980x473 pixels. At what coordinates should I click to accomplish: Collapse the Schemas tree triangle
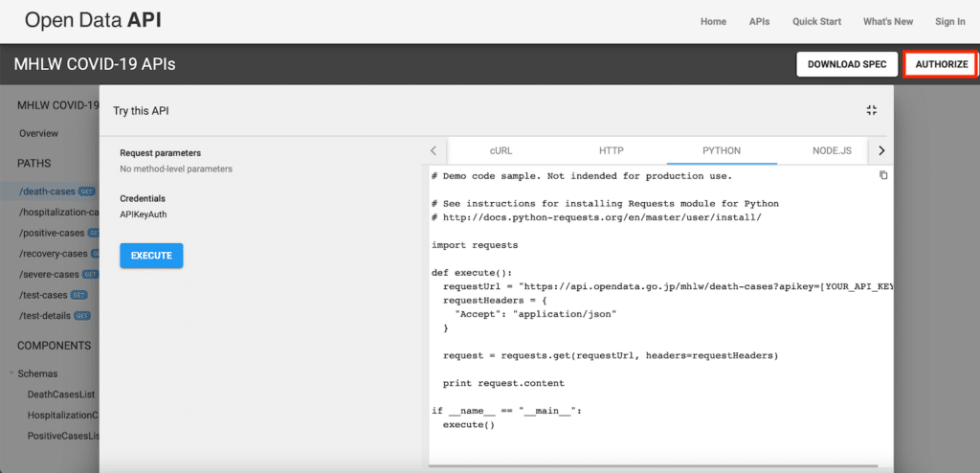click(x=11, y=373)
